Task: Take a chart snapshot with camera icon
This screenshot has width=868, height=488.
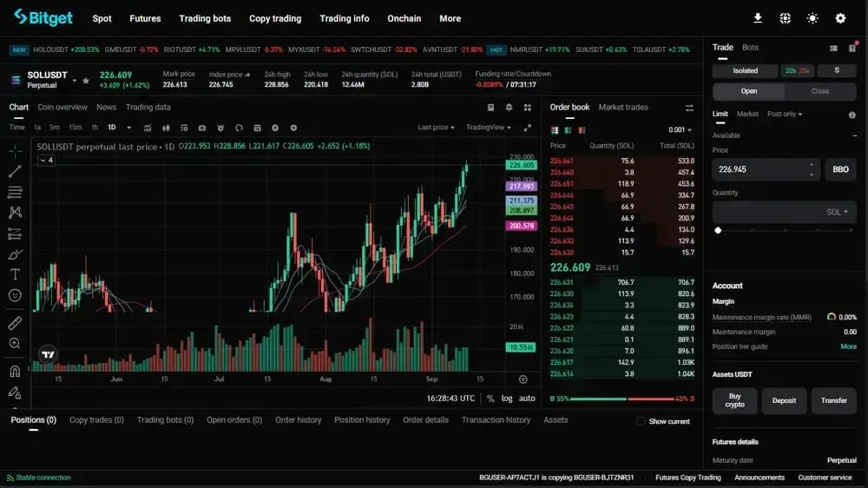Action: [202, 128]
